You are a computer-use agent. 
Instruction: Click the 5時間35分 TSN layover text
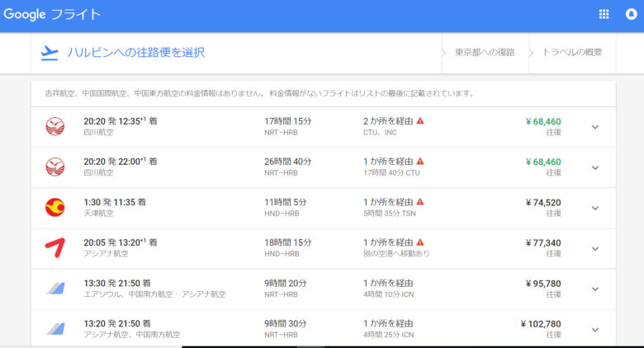[390, 214]
